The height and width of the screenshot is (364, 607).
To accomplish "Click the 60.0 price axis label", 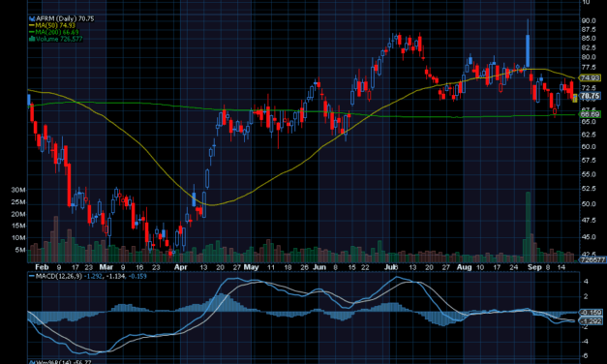I will [589, 147].
